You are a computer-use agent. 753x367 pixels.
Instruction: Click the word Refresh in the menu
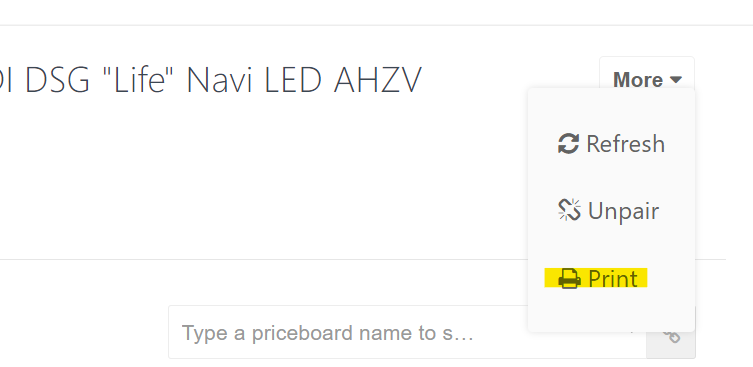[626, 144]
